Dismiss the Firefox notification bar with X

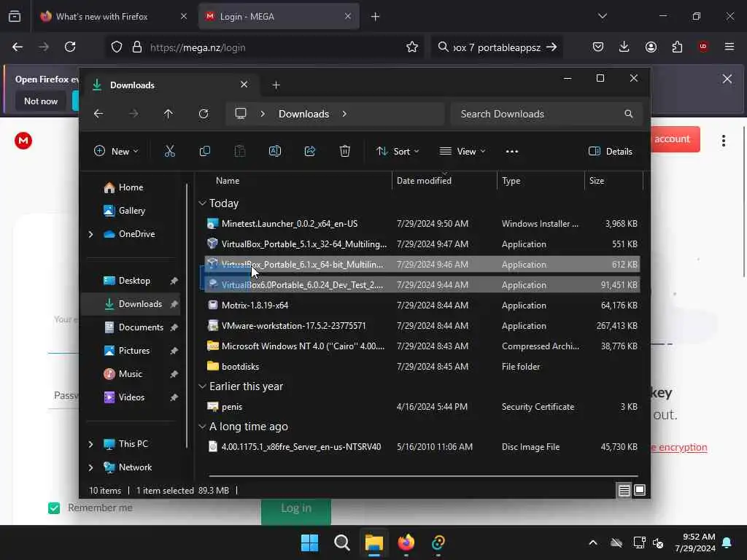pyautogui.click(x=727, y=79)
